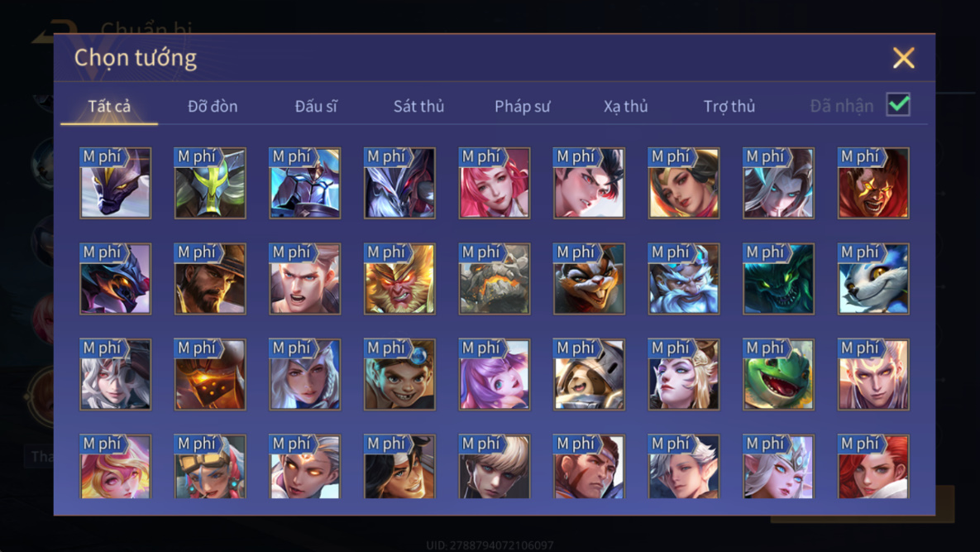Screen dimensions: 980x552
Task: Open the Đấu sĩ category tab
Action: click(316, 106)
